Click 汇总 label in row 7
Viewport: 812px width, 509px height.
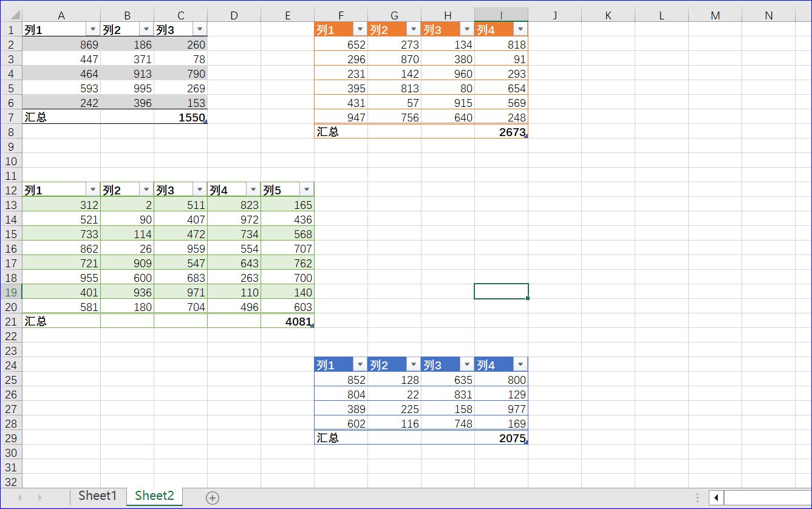pyautogui.click(x=36, y=117)
